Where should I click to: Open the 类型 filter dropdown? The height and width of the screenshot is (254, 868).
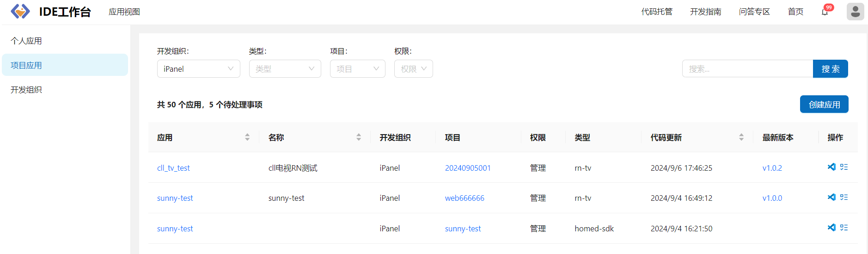click(285, 69)
